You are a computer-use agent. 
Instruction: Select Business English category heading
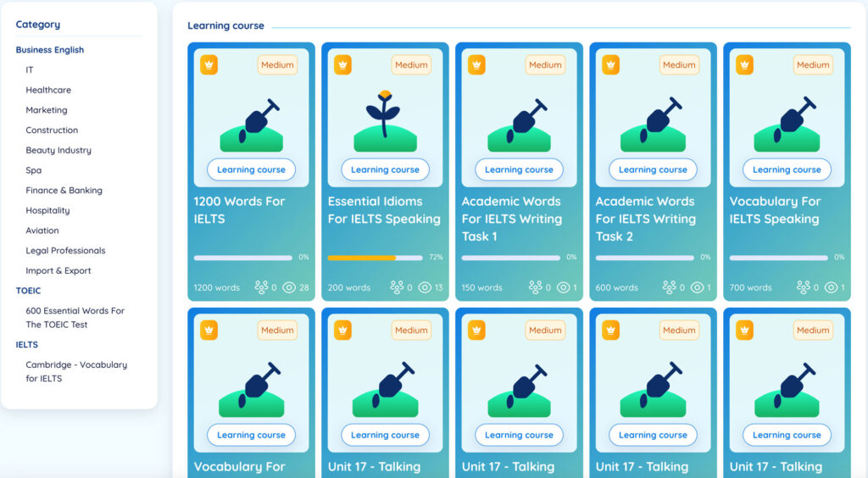click(50, 50)
